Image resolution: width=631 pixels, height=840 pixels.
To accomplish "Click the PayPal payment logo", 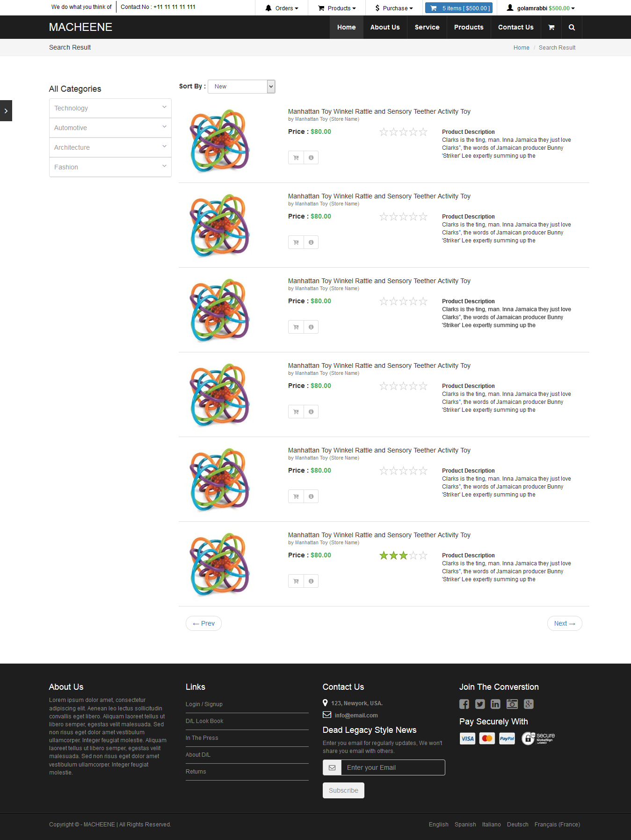I will [507, 738].
